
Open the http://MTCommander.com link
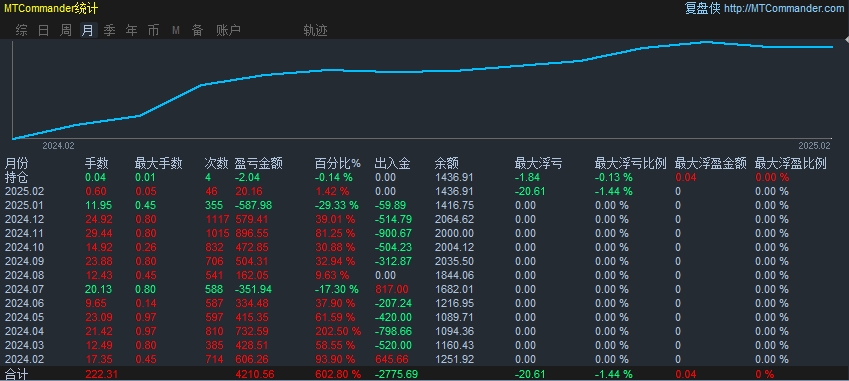click(x=783, y=8)
